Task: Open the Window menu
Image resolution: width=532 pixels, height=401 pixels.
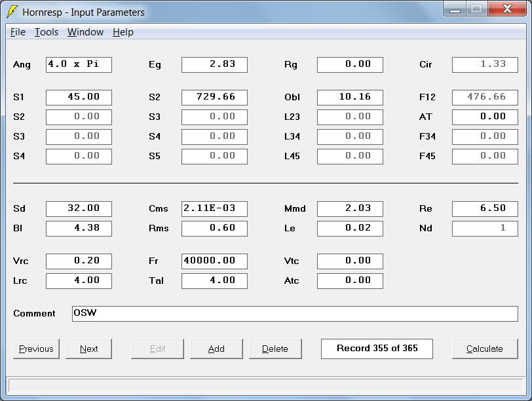Action: click(85, 32)
